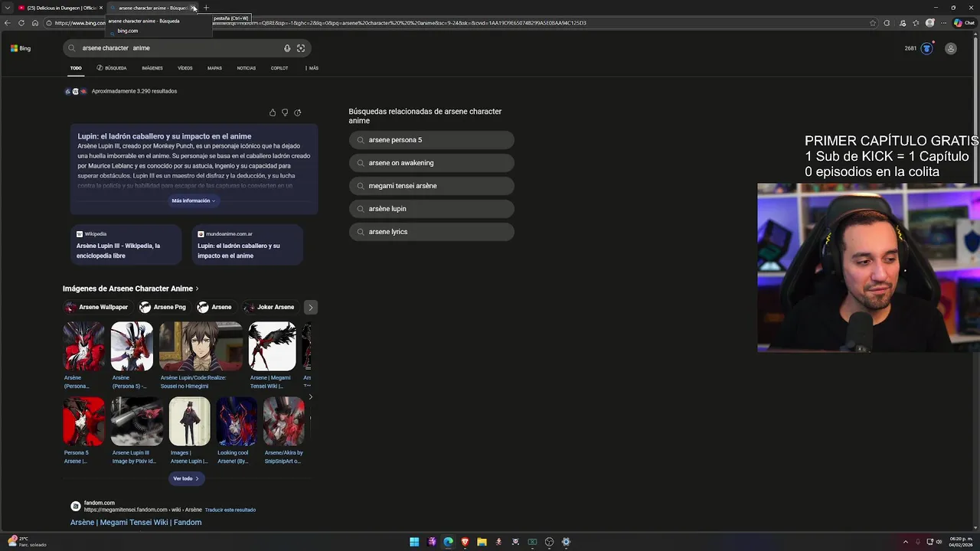Open Brave browser from taskbar

pos(465,542)
